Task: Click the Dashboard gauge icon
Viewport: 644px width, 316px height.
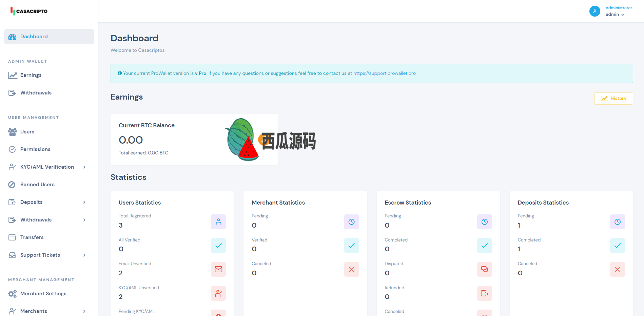Action: [x=12, y=37]
